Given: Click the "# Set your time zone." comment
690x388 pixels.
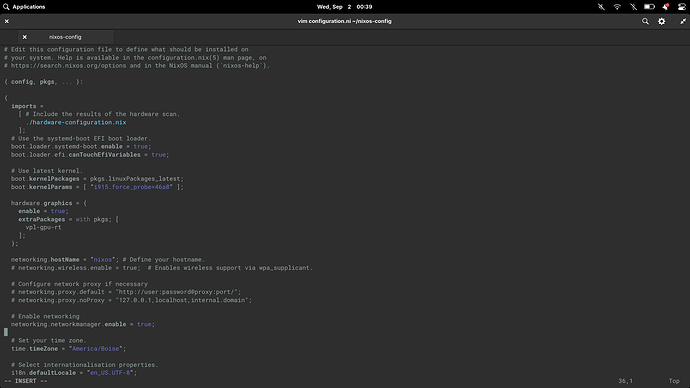Looking at the screenshot, I should [48, 340].
